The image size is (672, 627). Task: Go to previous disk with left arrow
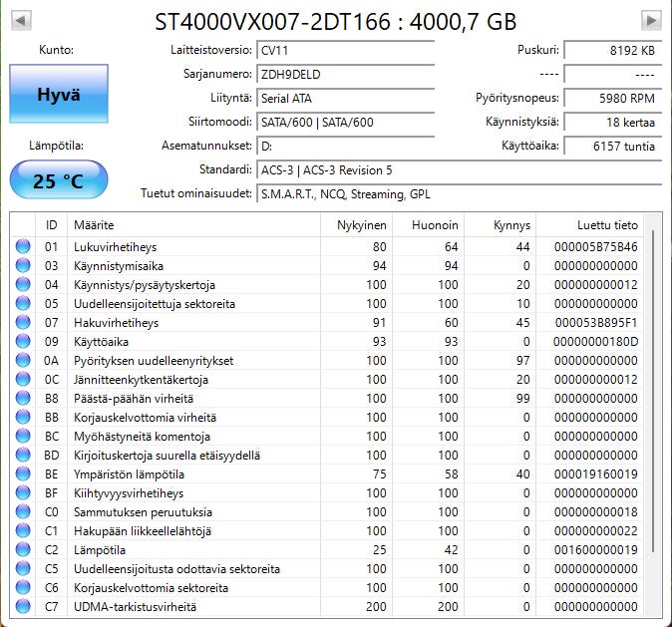click(21, 20)
